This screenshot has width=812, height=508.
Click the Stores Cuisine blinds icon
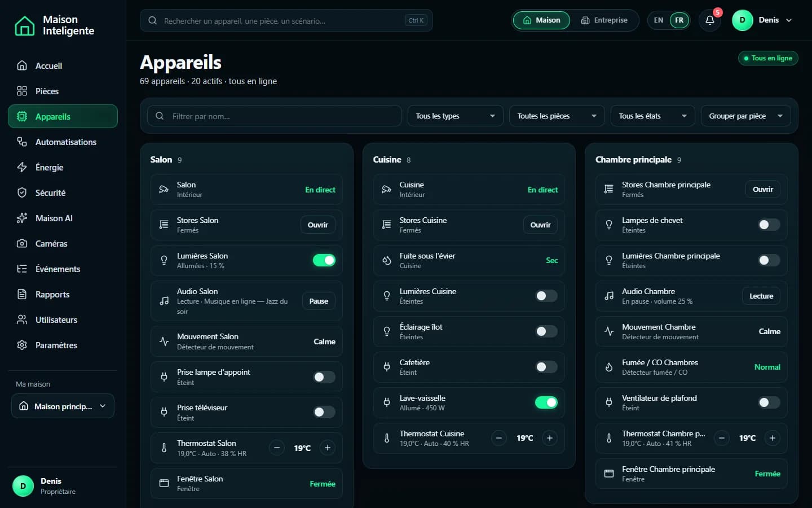[x=387, y=225]
